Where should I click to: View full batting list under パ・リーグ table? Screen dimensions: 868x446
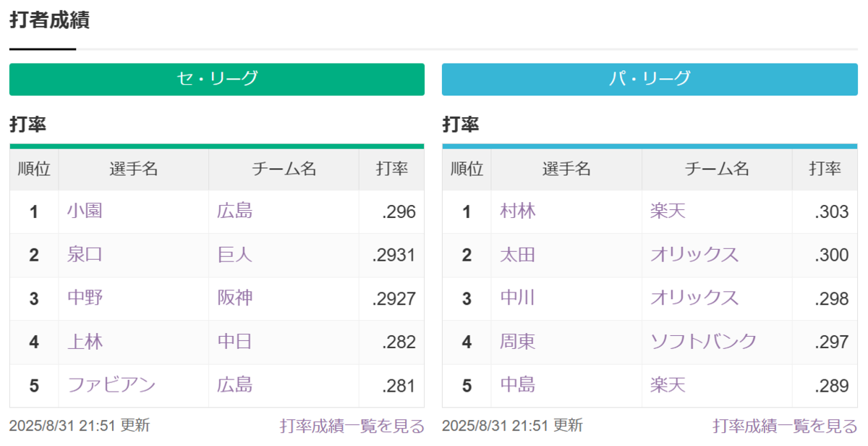pos(785,426)
